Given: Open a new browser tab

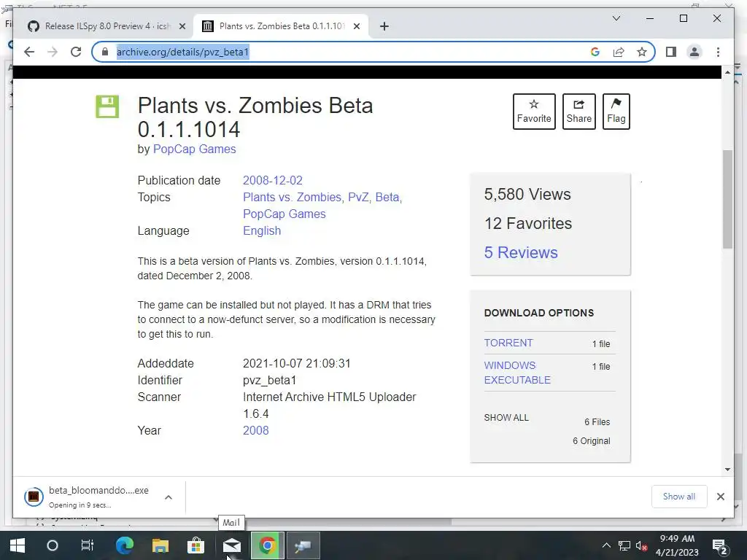Looking at the screenshot, I should [384, 26].
